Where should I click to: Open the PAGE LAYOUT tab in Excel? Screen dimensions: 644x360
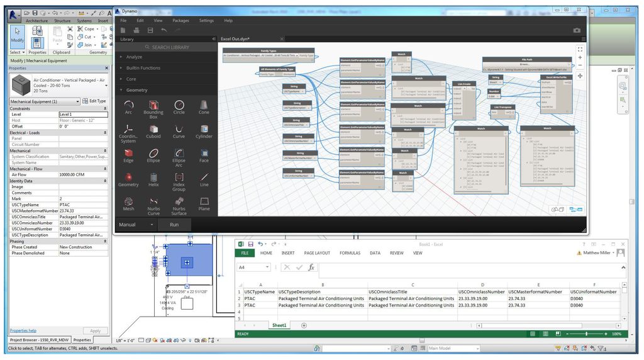318,253
